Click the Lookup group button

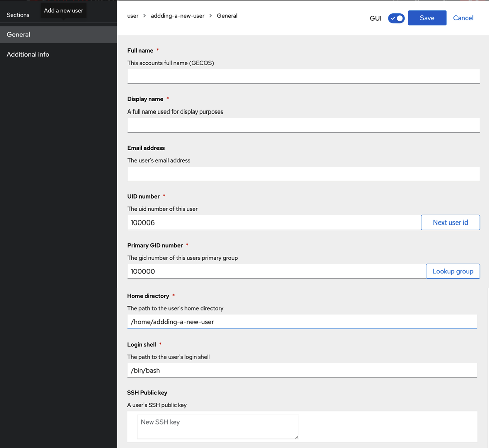tap(453, 271)
